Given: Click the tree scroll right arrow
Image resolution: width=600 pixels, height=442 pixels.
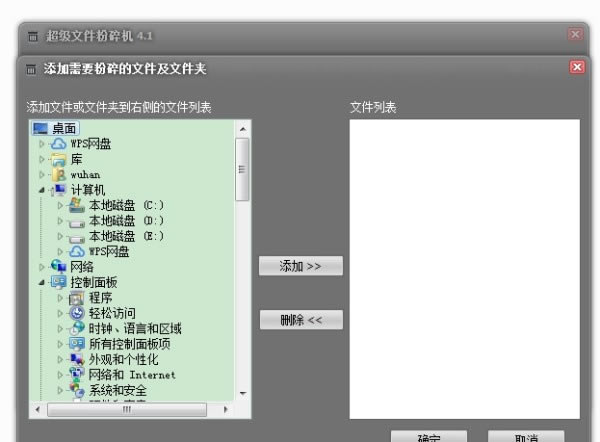Looking at the screenshot, I should 225,409.
